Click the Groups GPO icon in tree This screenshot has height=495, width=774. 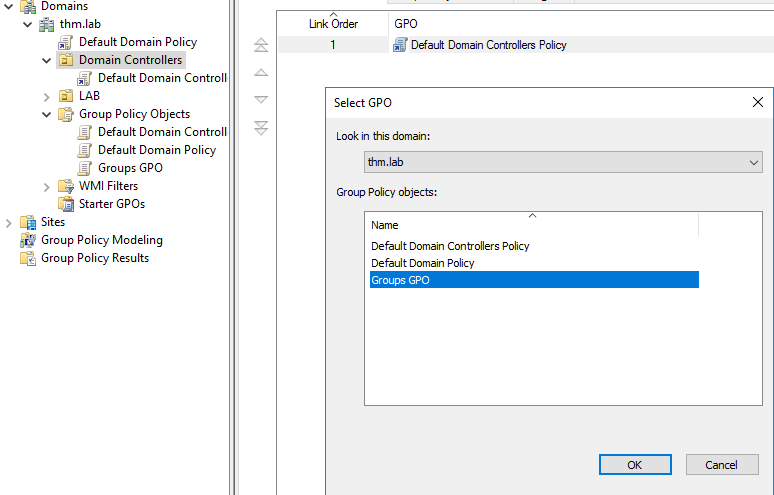[x=85, y=168]
